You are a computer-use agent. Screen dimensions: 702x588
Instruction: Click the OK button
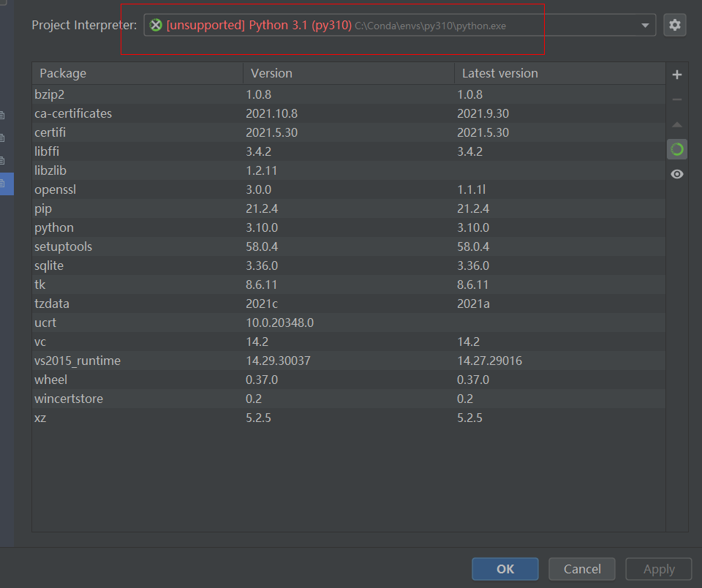click(505, 569)
